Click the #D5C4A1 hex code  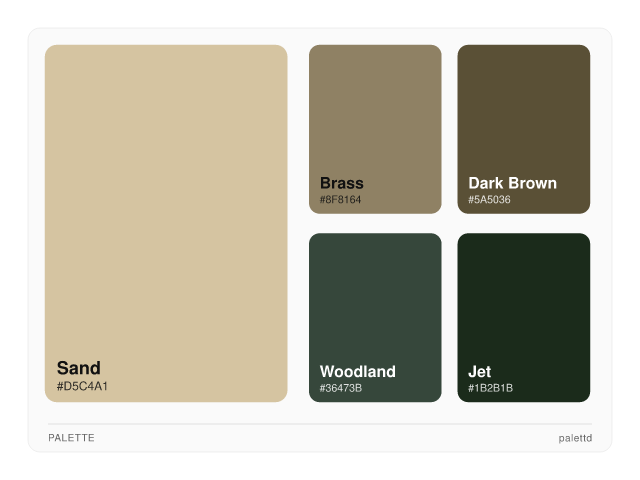click(x=82, y=386)
